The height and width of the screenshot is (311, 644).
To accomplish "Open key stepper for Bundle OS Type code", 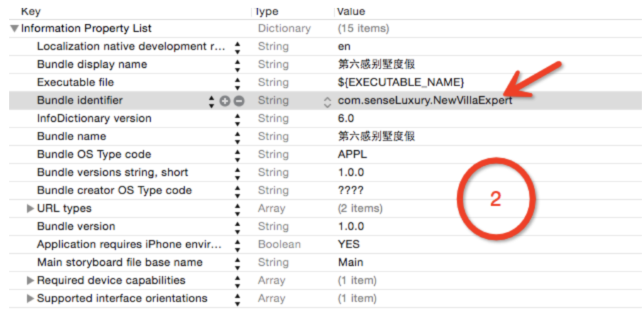I will [x=237, y=155].
